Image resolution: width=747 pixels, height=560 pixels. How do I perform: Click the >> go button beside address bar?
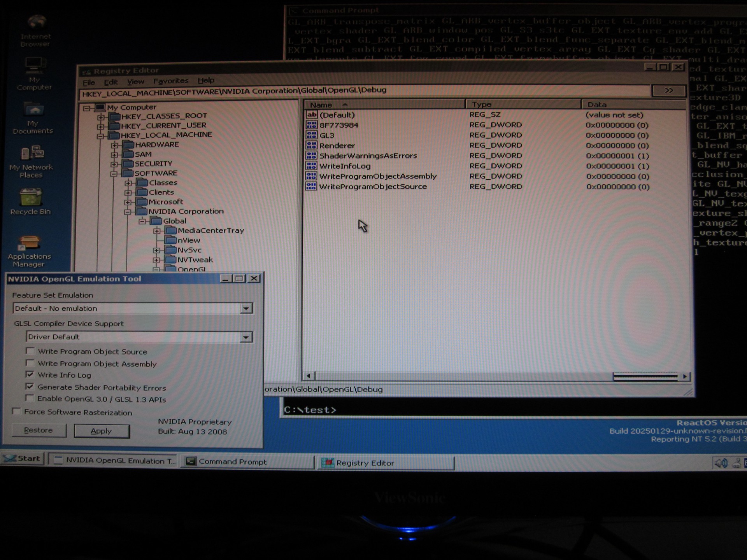coord(669,91)
